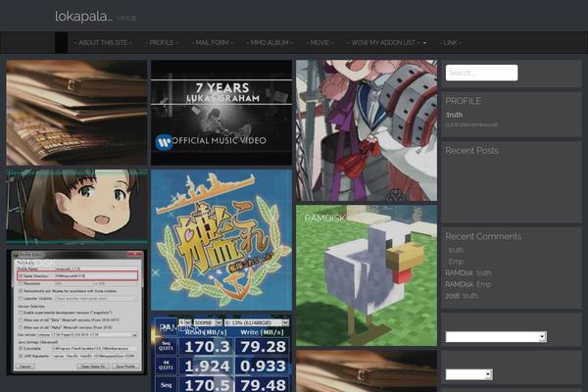Open the 7 Years Lukas Graham video post

click(x=221, y=113)
